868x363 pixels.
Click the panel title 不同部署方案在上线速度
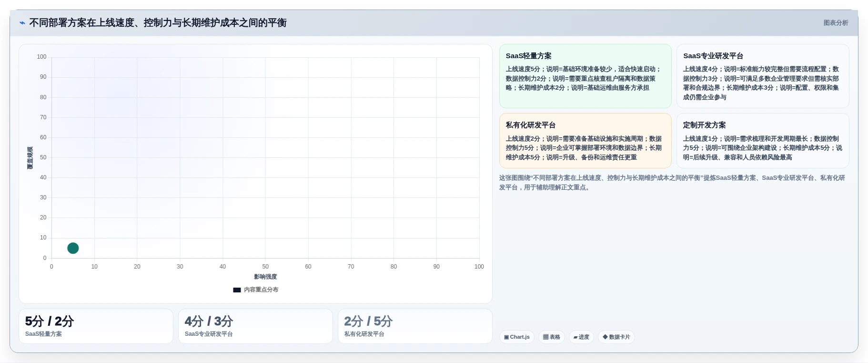(158, 23)
